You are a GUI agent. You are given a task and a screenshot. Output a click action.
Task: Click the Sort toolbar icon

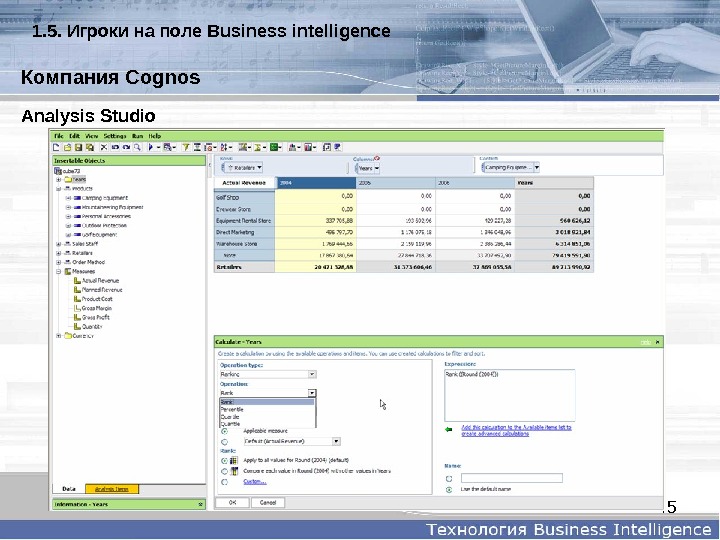224,147
